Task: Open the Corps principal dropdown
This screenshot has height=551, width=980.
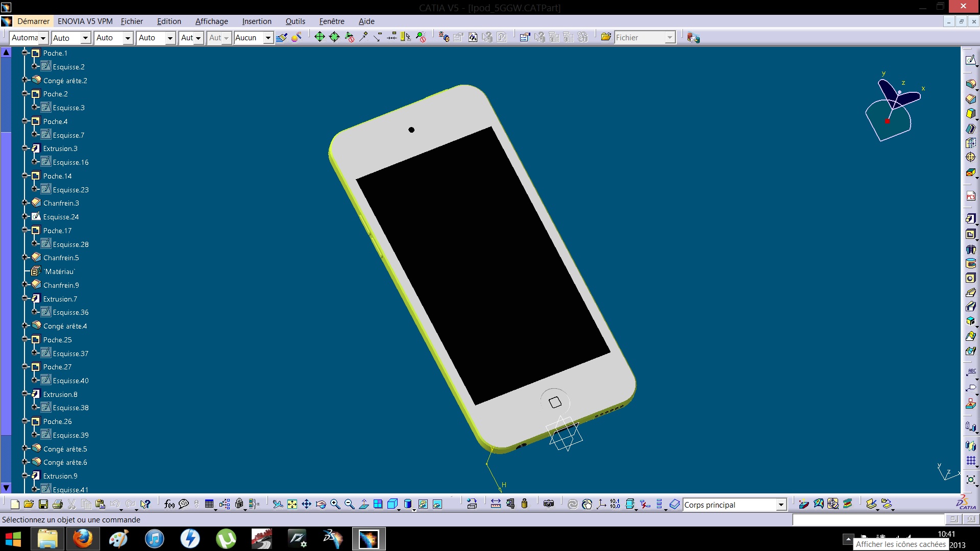Action: pos(781,505)
